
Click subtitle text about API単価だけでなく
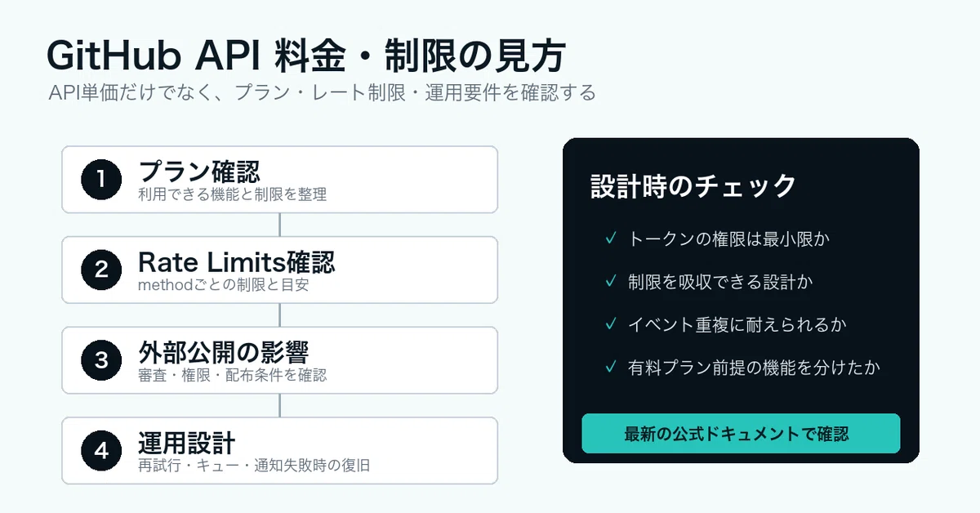pos(322,92)
